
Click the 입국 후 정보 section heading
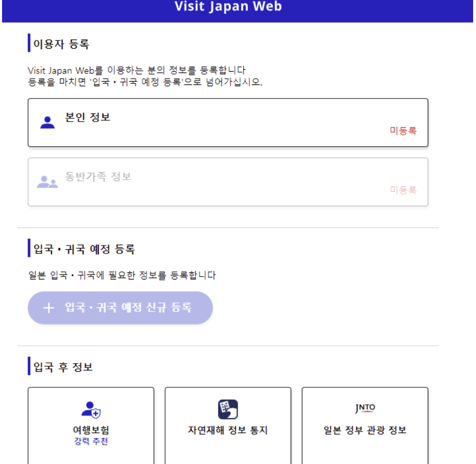point(63,367)
